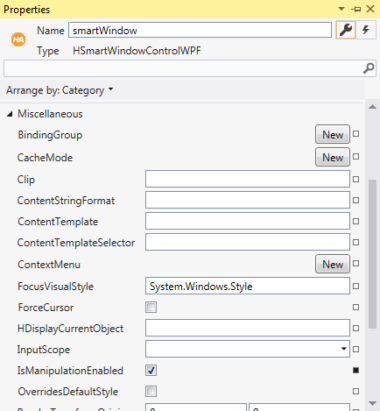Viewport: 380px width, 411px height.
Task: Edit the Name field smartWindow
Action: click(x=200, y=30)
